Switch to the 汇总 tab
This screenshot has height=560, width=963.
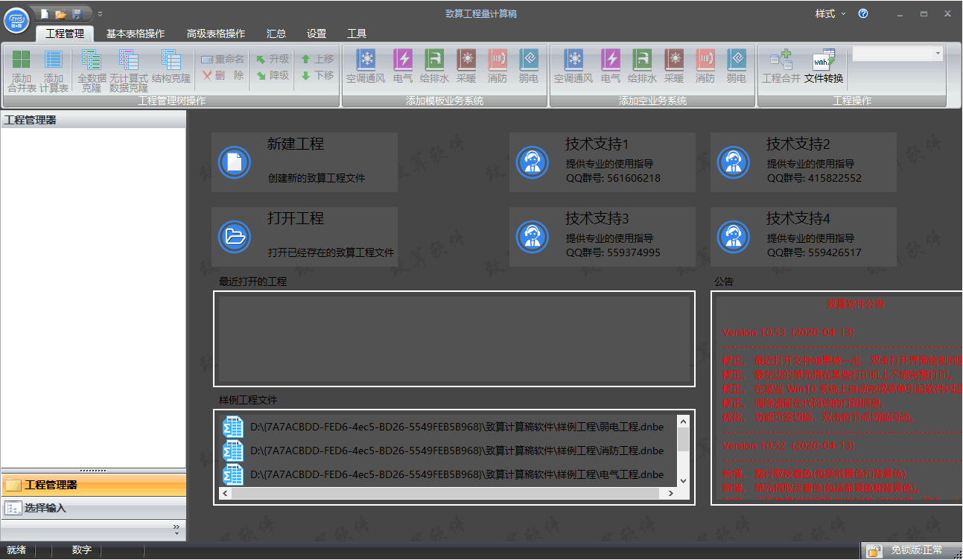tap(276, 34)
